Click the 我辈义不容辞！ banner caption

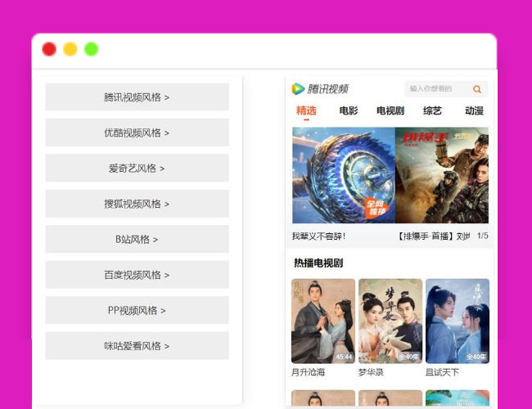point(319,236)
